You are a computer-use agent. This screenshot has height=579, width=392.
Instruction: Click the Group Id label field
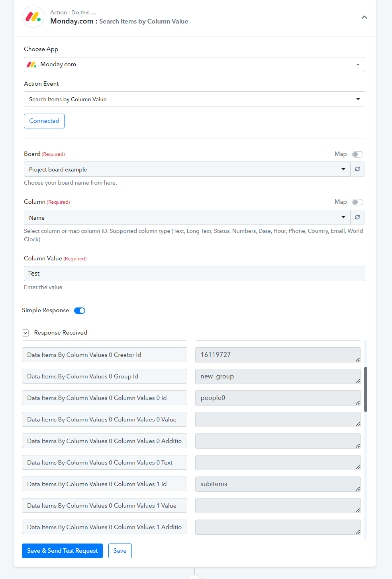coord(104,376)
